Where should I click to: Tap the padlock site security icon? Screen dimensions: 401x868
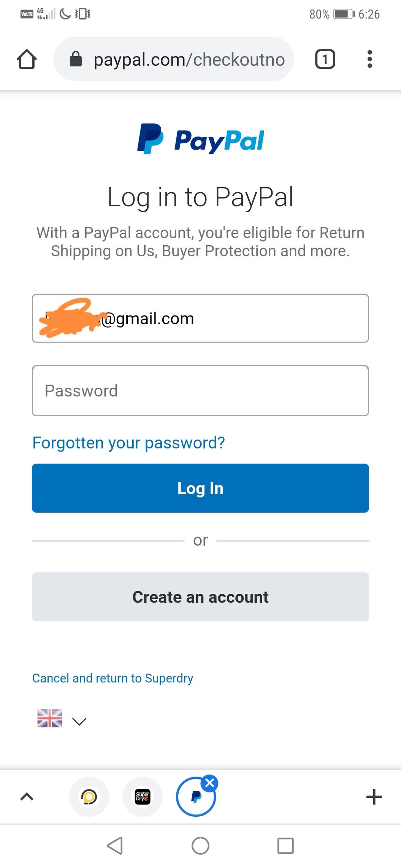click(x=76, y=59)
